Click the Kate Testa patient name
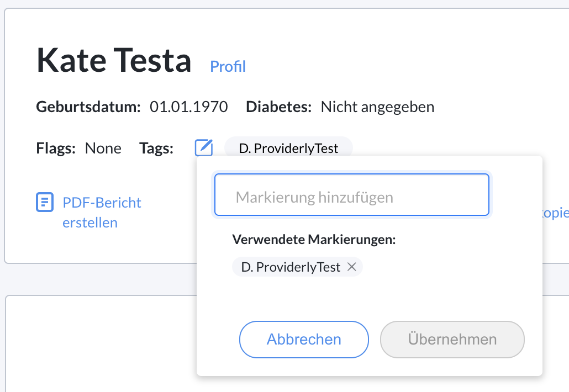This screenshot has width=569, height=392. [114, 61]
